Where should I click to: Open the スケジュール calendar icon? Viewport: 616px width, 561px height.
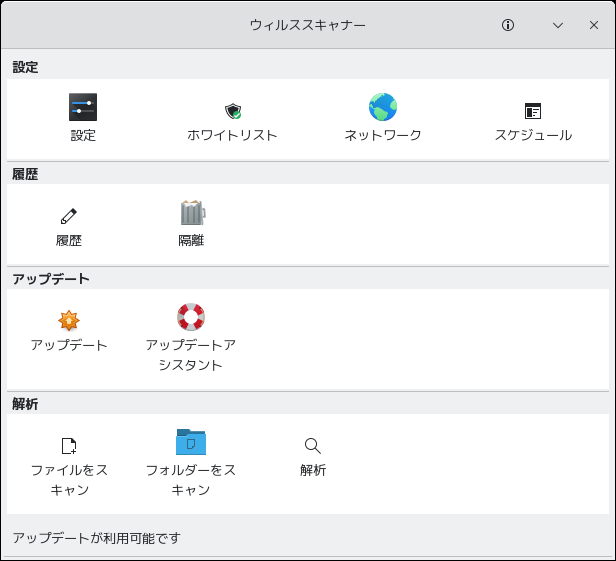point(533,110)
